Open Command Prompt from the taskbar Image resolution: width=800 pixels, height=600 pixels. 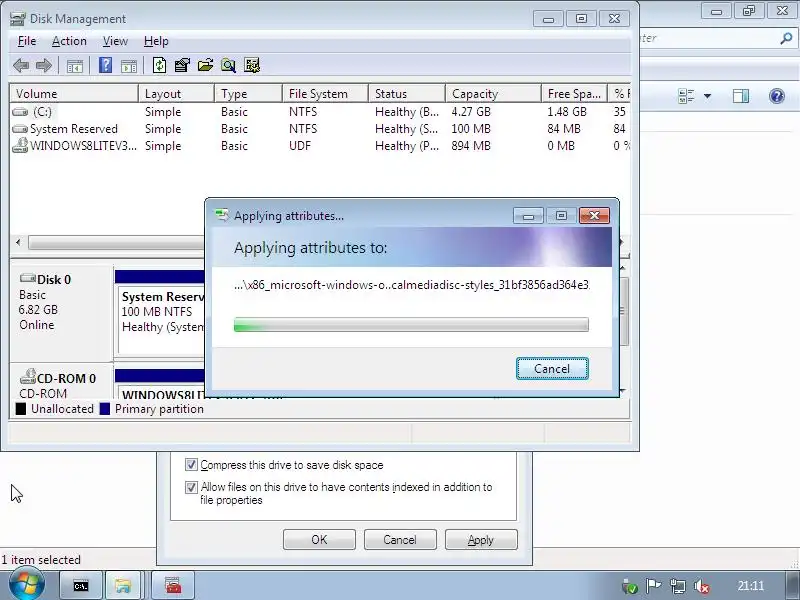click(81, 585)
